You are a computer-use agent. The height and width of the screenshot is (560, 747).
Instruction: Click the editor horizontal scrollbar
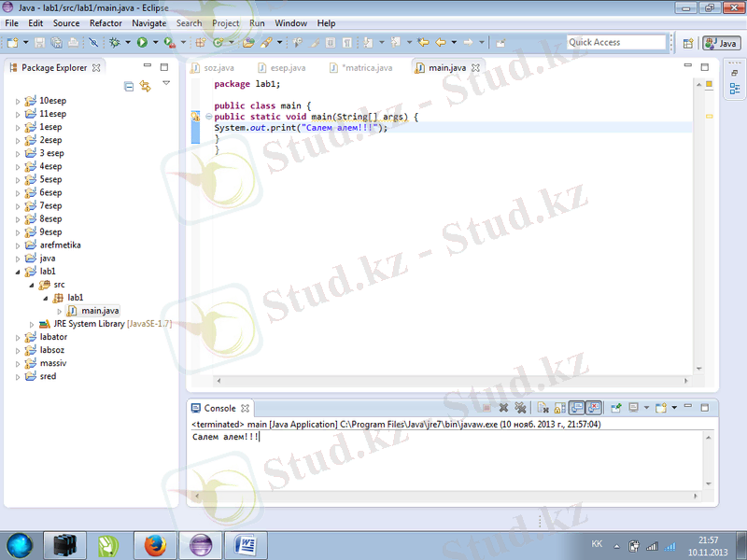pyautogui.click(x=452, y=381)
